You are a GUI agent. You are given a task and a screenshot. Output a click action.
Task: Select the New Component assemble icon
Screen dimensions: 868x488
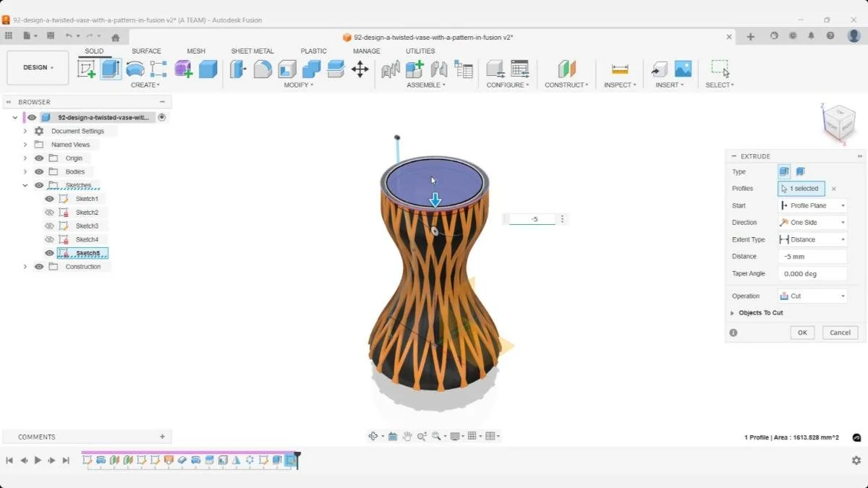point(414,69)
